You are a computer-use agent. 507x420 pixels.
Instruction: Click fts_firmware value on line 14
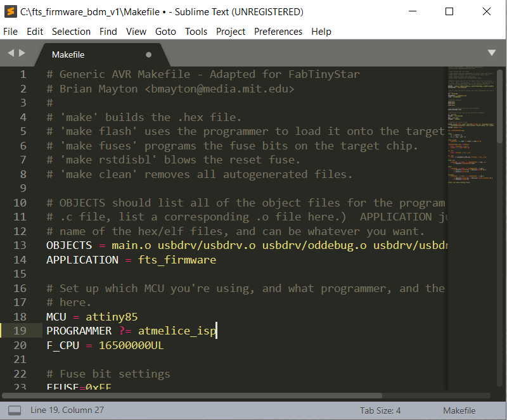[177, 260]
